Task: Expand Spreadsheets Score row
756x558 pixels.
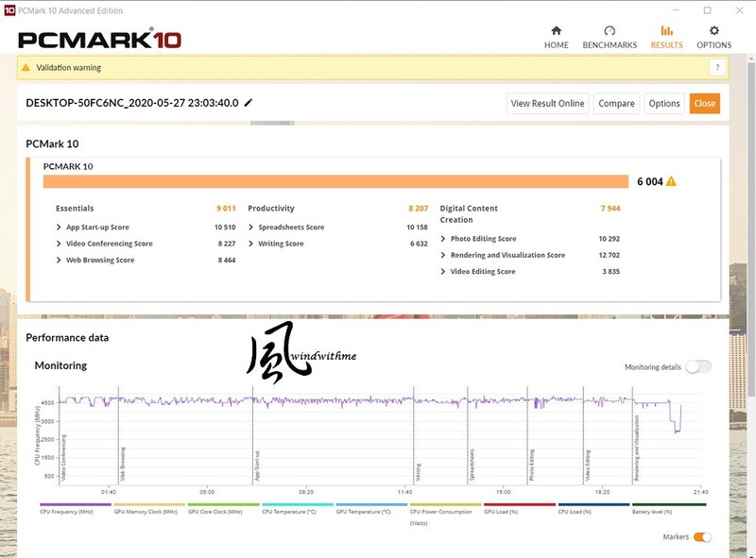Action: point(251,228)
